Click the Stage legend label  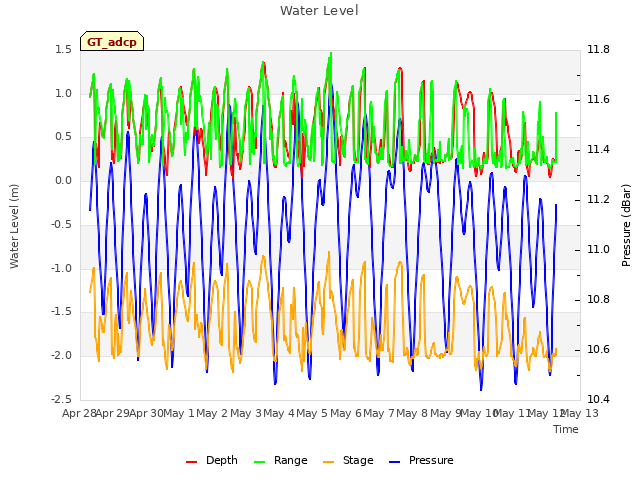[x=358, y=460]
